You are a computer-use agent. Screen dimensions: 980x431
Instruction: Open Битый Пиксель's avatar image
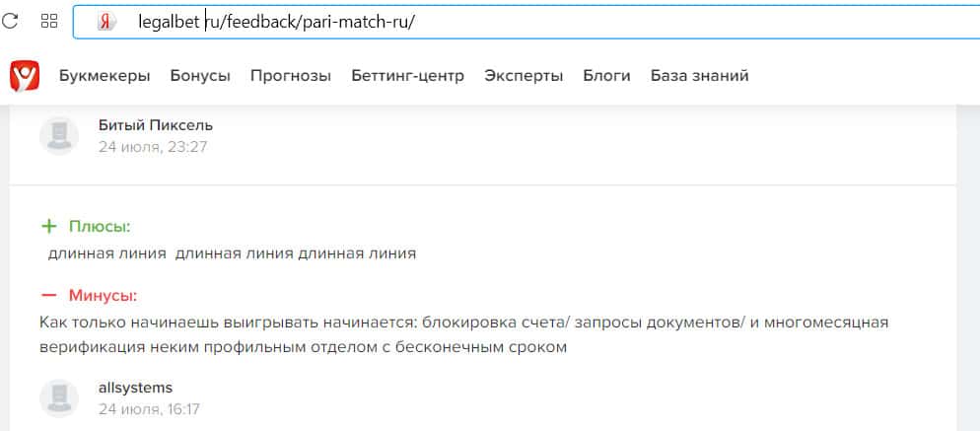pyautogui.click(x=59, y=135)
